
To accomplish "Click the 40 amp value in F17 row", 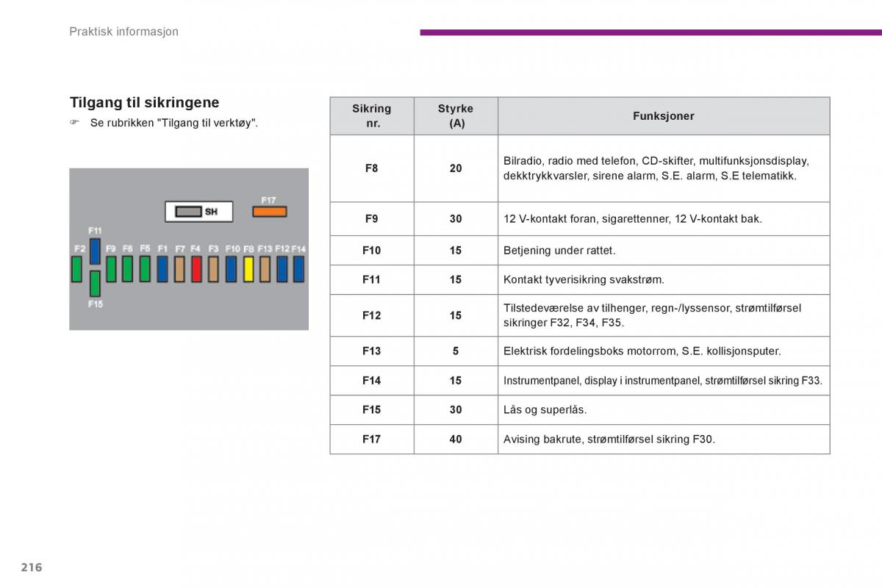I will tap(456, 440).
